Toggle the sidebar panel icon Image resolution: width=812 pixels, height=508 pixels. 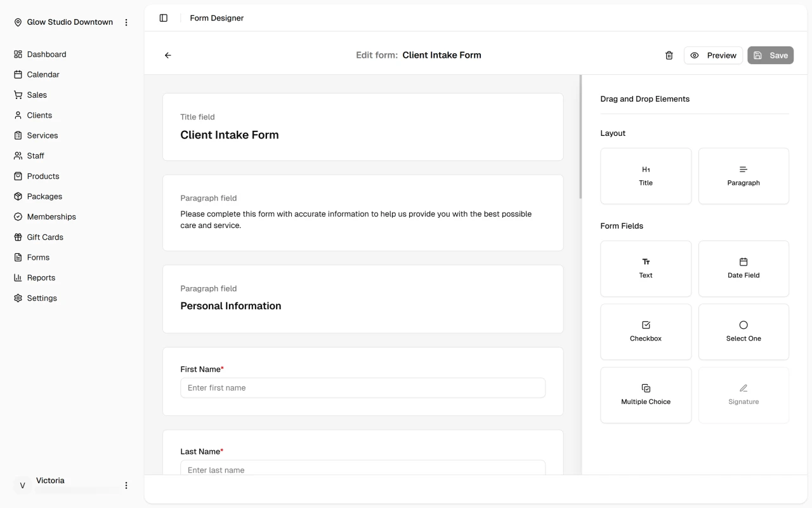(164, 18)
